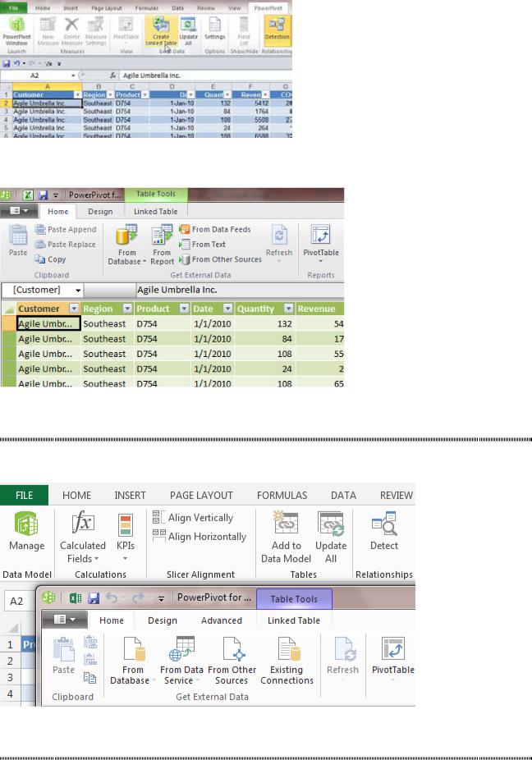Open Region column filter dropdown in PowerPivot grid
532x760 pixels.
127,309
